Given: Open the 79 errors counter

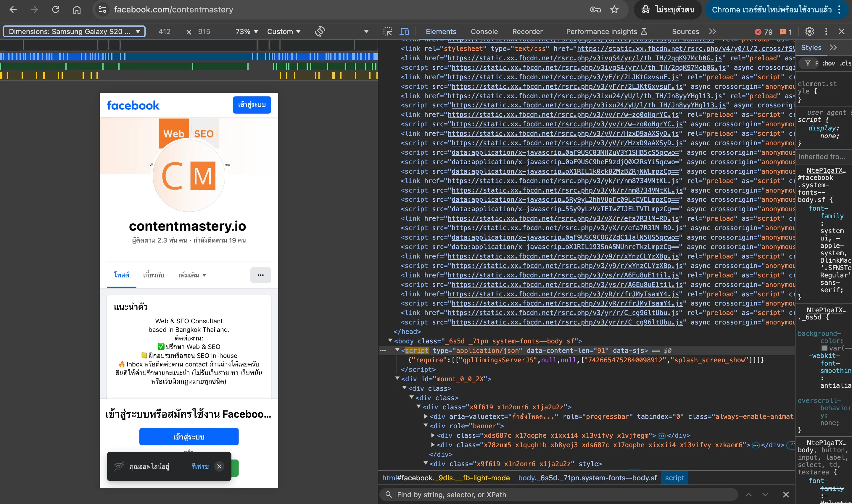Looking at the screenshot, I should (x=764, y=32).
